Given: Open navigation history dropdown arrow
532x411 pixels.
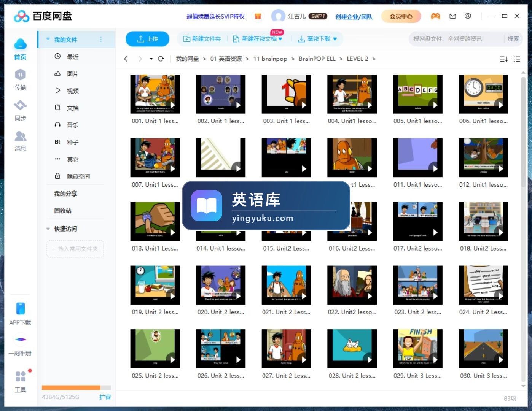Looking at the screenshot, I should click(x=151, y=59).
